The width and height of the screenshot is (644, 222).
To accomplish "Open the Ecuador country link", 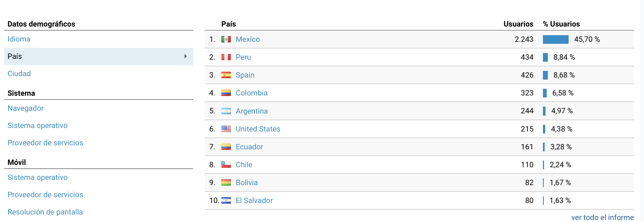I will pos(249,147).
